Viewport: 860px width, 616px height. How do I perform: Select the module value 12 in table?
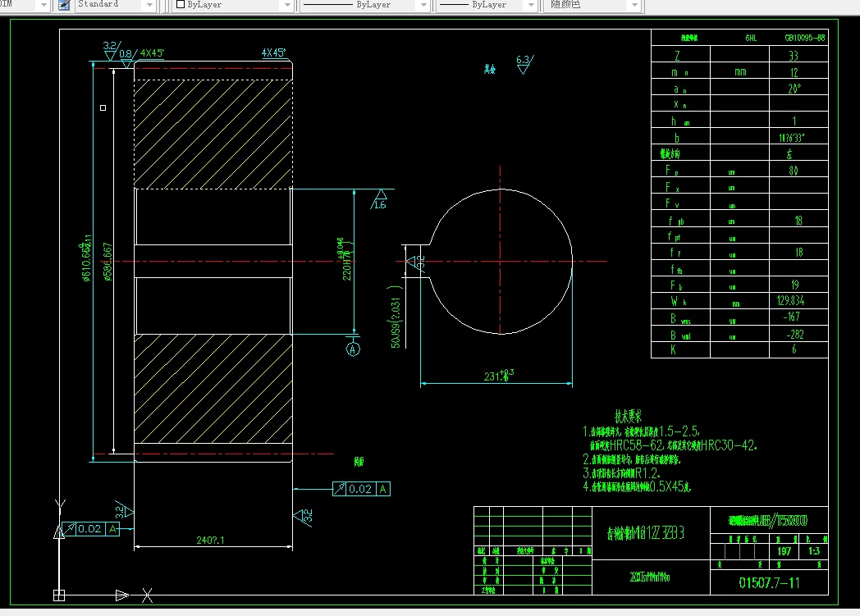click(x=794, y=72)
